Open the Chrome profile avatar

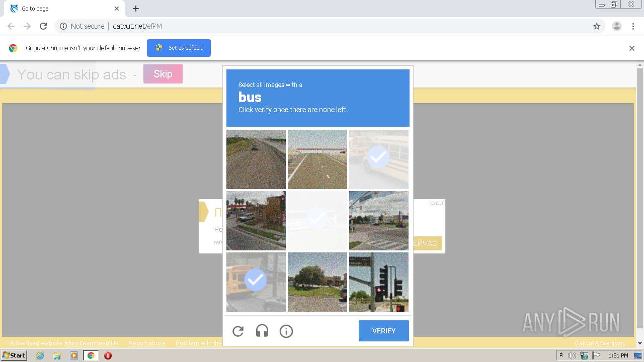point(617,26)
